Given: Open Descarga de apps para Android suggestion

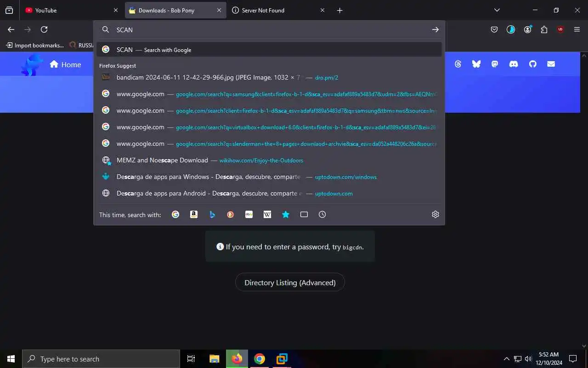Looking at the screenshot, I should [269, 193].
